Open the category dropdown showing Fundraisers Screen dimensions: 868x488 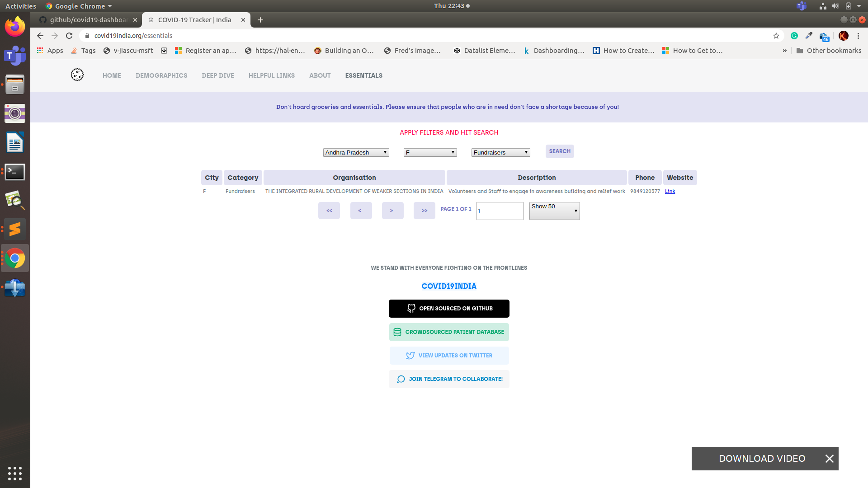click(501, 153)
